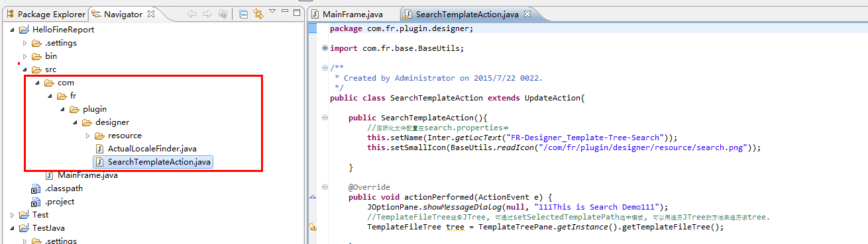Click the Forward navigation arrow in Navigator toolbar
868x244 pixels.
pyautogui.click(x=207, y=14)
